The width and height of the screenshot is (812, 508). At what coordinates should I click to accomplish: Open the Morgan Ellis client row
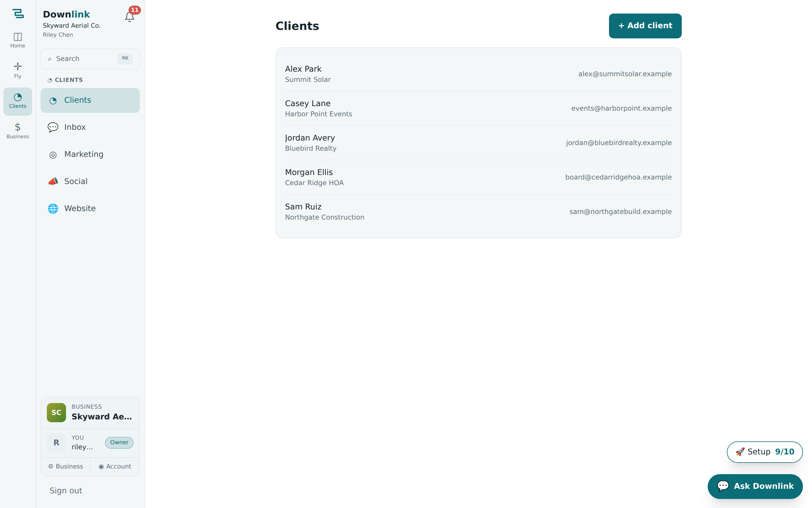(478, 178)
